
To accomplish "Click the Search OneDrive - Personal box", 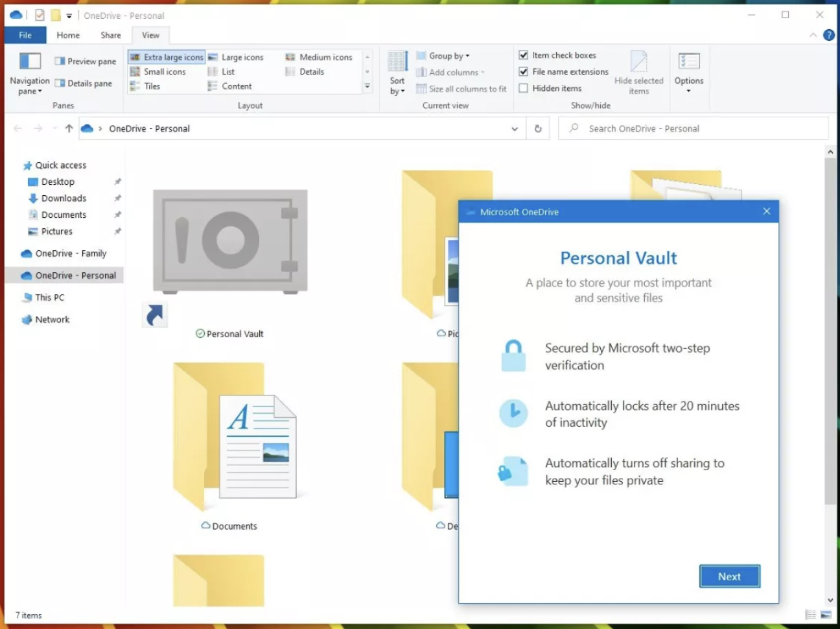I will [694, 128].
